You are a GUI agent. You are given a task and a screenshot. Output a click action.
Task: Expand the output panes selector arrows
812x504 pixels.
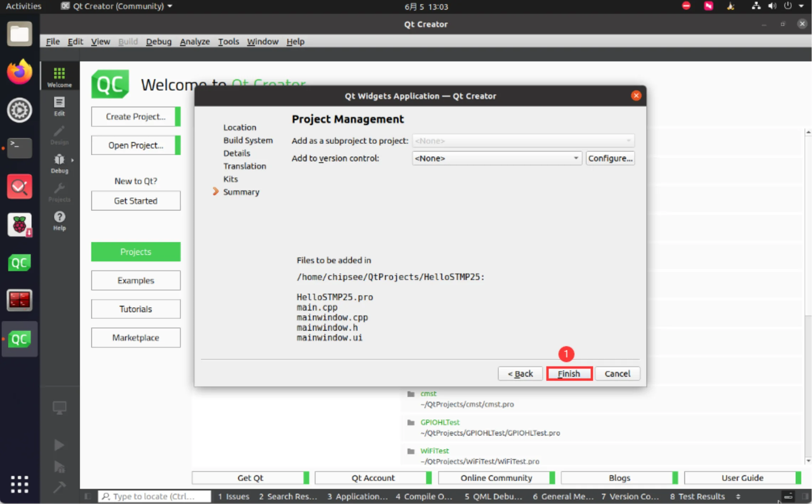click(x=738, y=496)
